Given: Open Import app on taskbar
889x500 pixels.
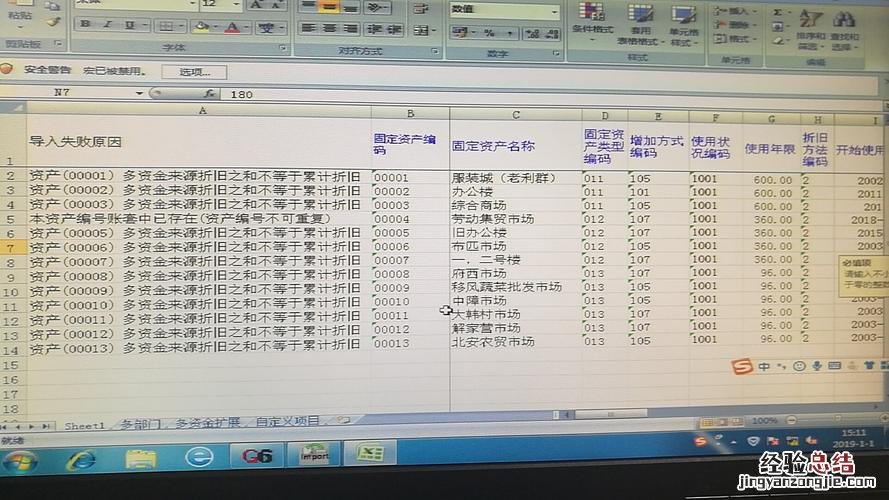Looking at the screenshot, I should (x=314, y=454).
